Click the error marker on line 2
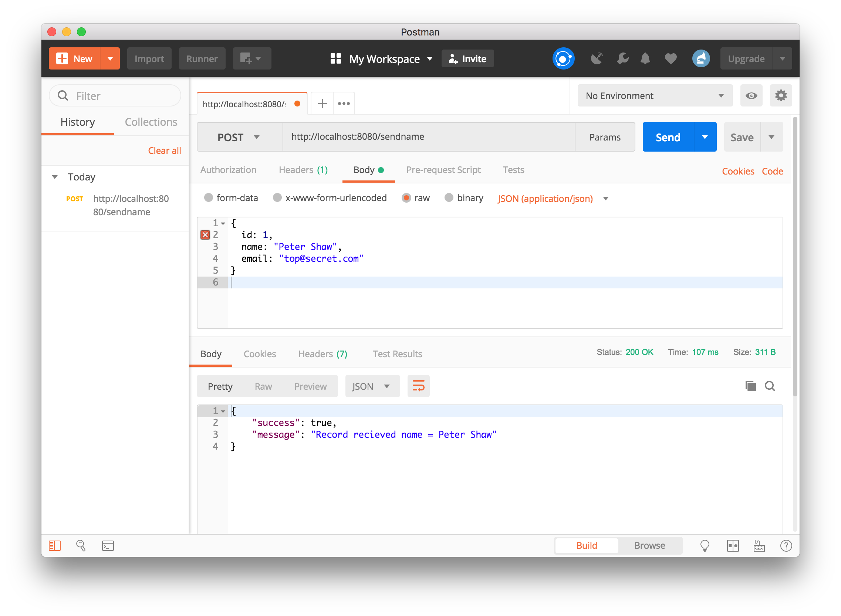Viewport: 841px width, 616px height. [x=205, y=235]
